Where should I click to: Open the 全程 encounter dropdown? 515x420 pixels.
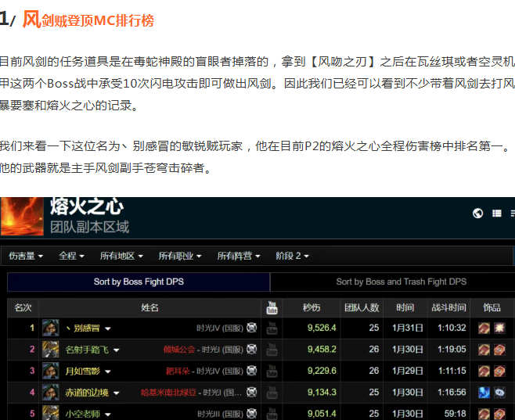click(x=71, y=256)
